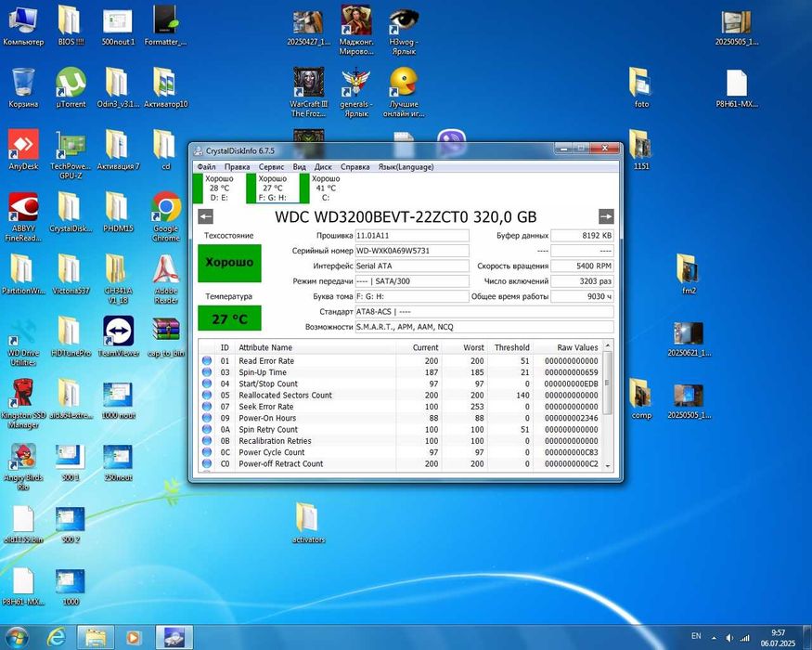Open the Formatter desktop icon
Viewport: 812px width, 650px height.
166,26
